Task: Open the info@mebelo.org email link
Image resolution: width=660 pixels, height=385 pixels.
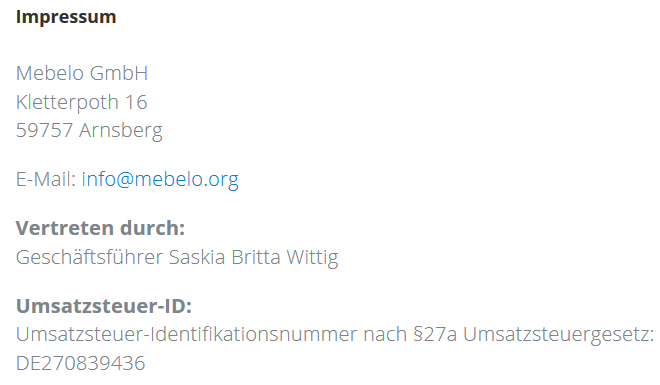Action: click(160, 180)
